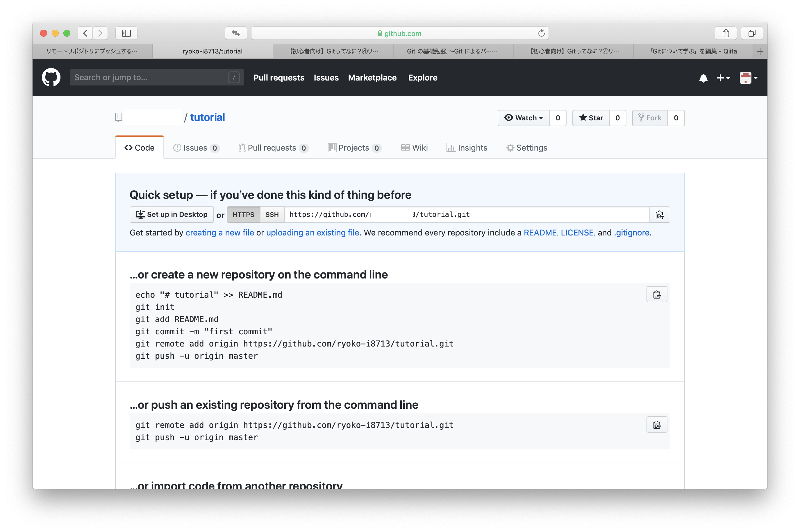Expand the Watch dropdown

point(524,118)
